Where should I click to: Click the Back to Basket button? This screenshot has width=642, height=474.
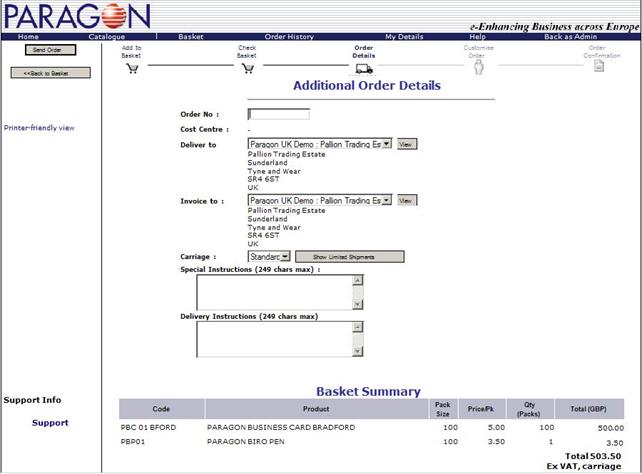pyautogui.click(x=50, y=73)
